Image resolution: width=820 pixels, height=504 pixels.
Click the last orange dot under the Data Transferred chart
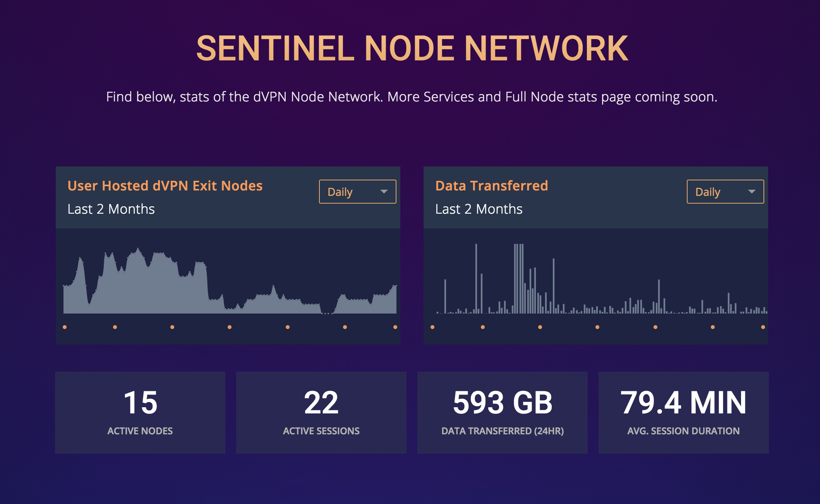(763, 327)
